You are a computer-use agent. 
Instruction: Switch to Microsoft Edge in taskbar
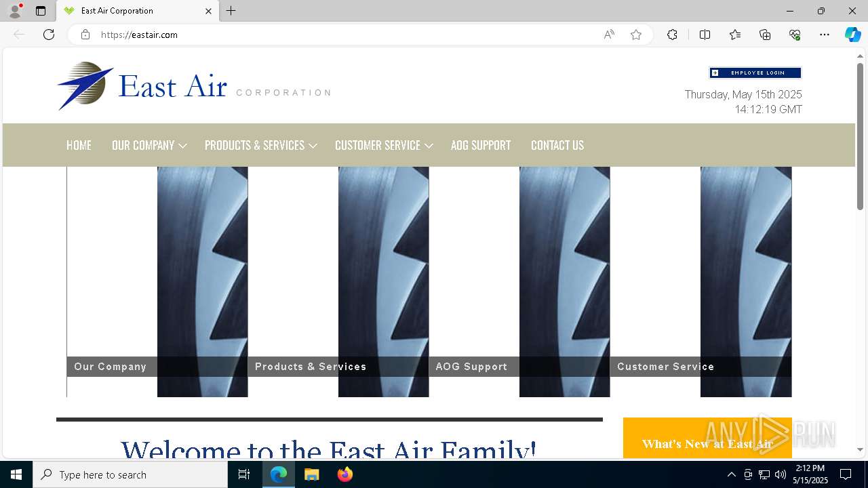[279, 474]
